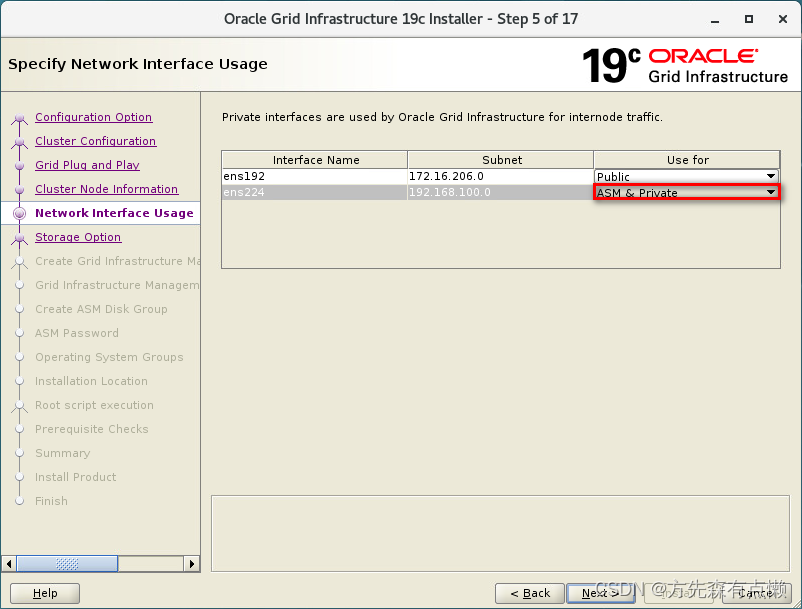Go to the Cluster Configuration step
Viewport: 802px width, 609px height.
coord(95,141)
